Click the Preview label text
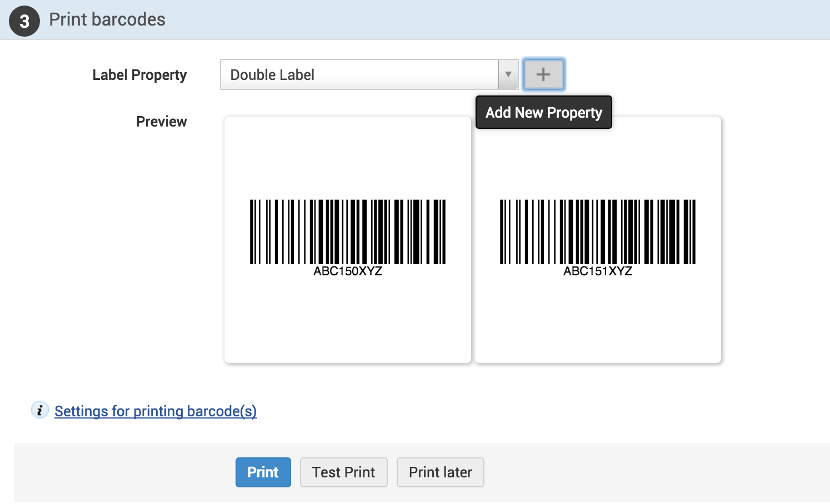830x504 pixels. (x=162, y=122)
